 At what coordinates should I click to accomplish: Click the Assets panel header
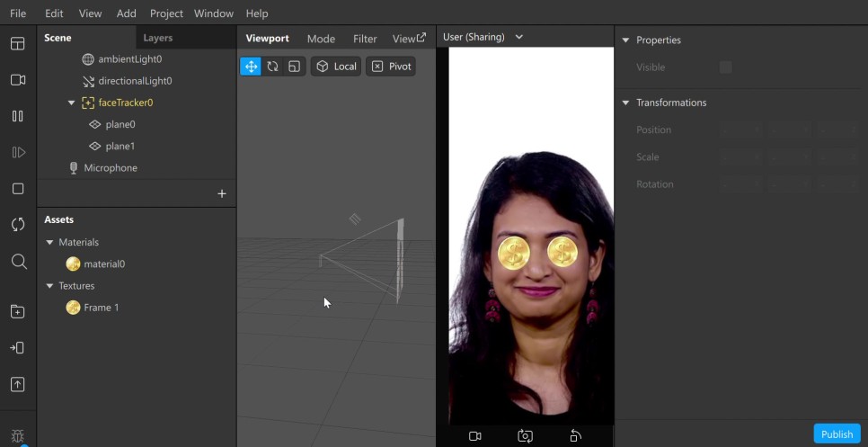tap(58, 219)
